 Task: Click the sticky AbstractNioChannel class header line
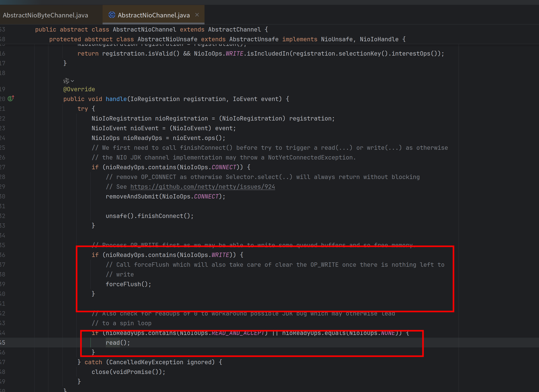tap(152, 29)
